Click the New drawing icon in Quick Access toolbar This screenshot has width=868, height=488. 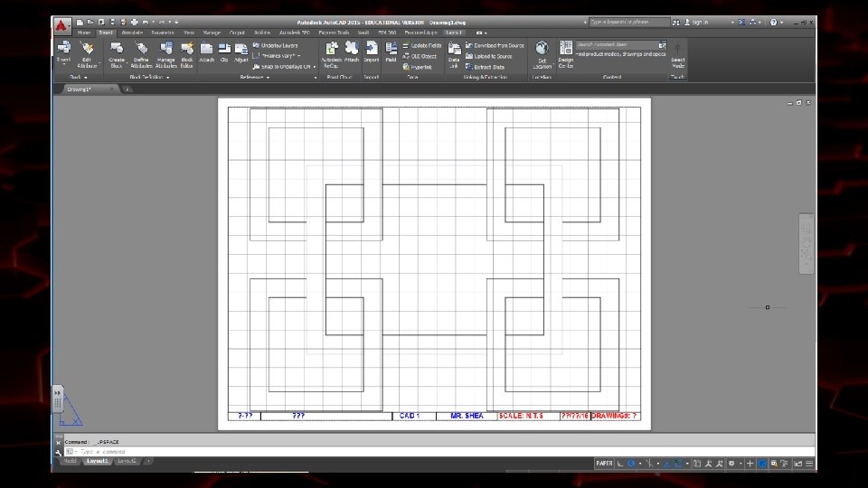pyautogui.click(x=80, y=22)
